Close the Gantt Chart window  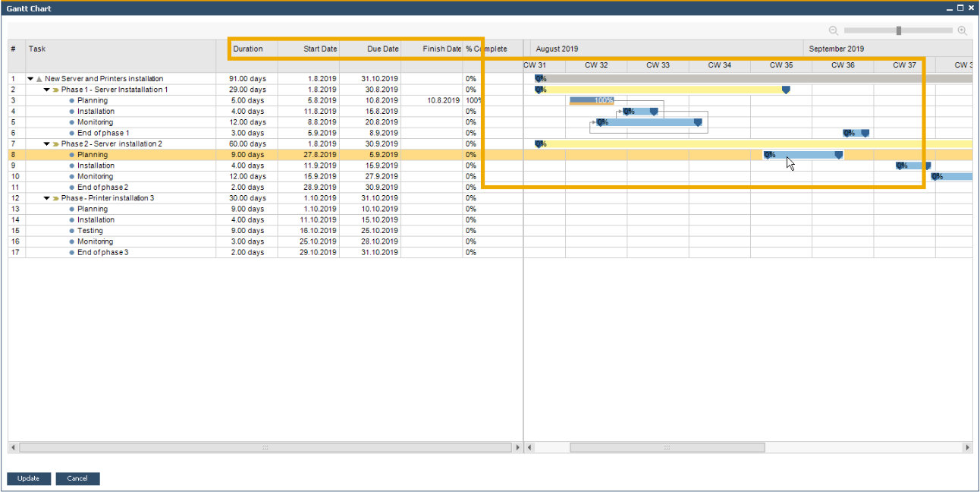pyautogui.click(x=971, y=8)
